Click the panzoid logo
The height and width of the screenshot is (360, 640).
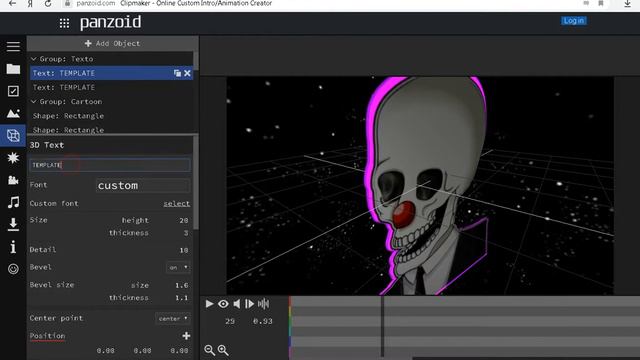(x=111, y=22)
